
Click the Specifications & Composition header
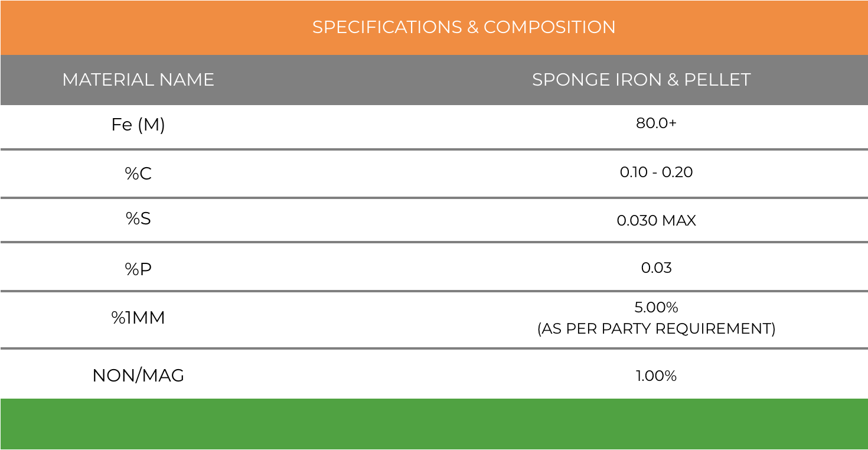point(464,27)
